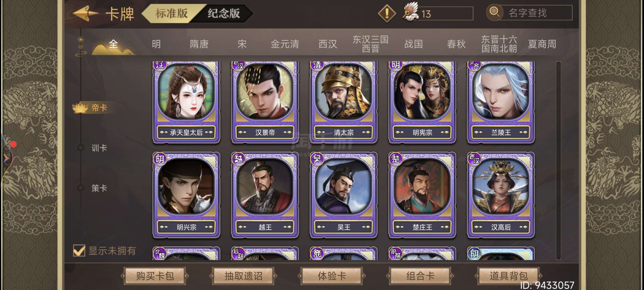Click the 名字查找 search field
The height and width of the screenshot is (290, 644).
click(x=535, y=13)
